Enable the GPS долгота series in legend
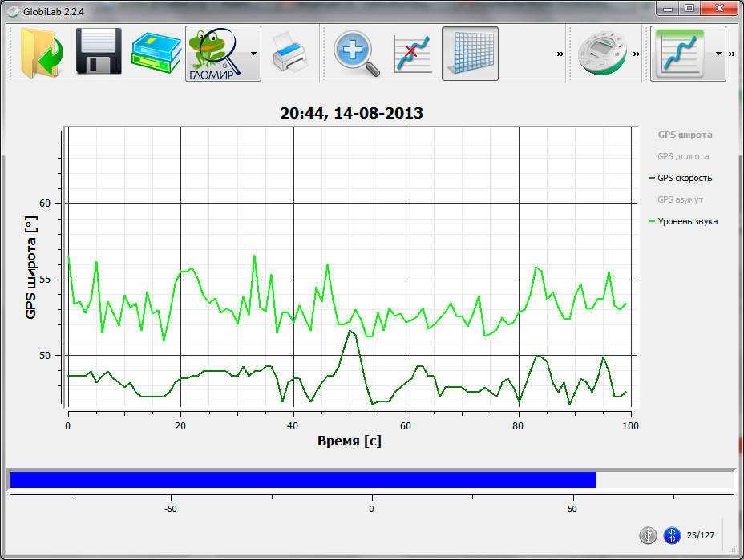 click(x=683, y=156)
